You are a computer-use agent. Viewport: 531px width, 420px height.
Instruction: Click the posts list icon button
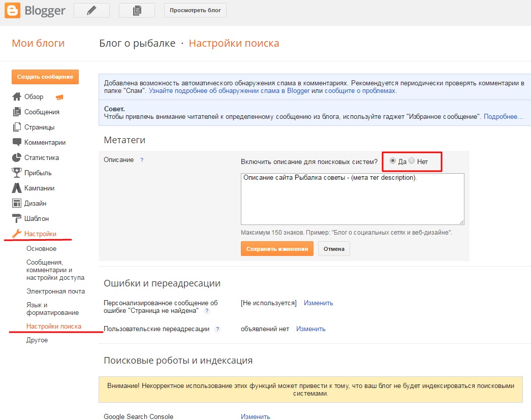137,10
